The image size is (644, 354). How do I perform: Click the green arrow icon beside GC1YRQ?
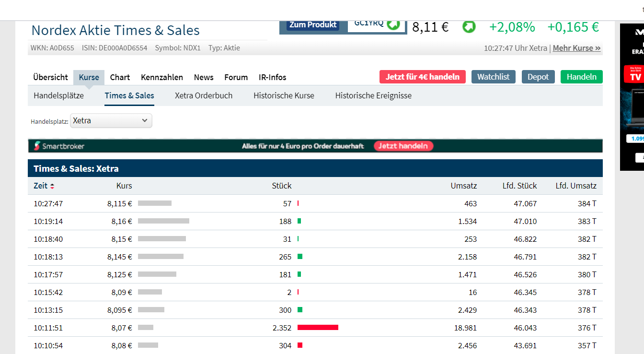(393, 24)
